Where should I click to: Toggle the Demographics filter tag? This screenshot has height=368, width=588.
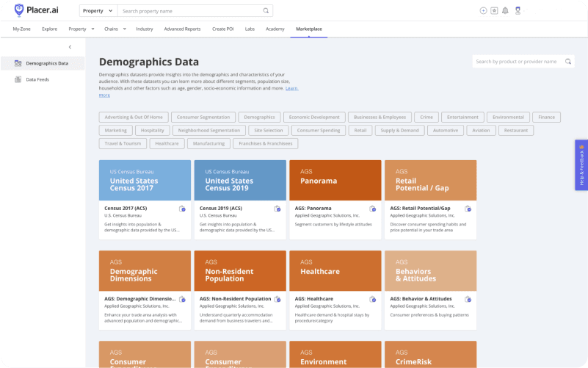[x=260, y=117]
